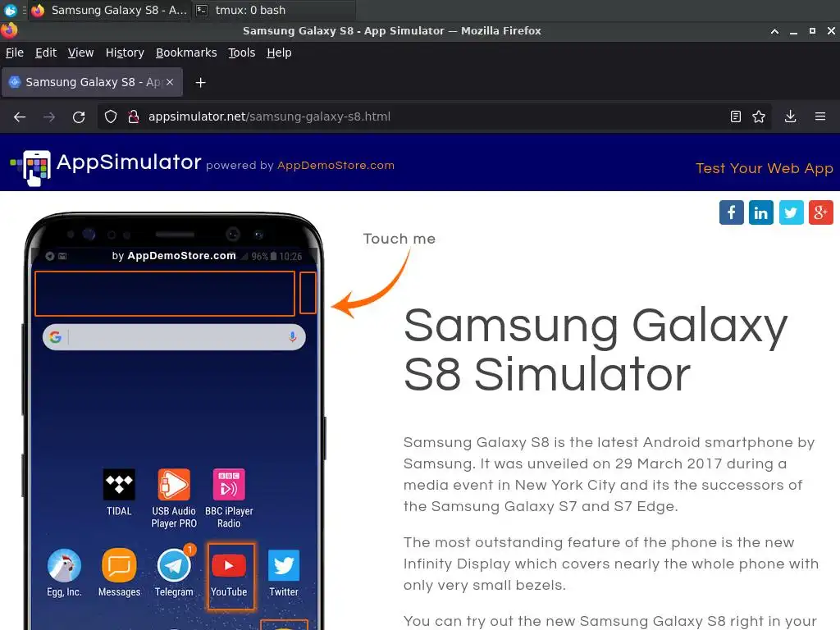The image size is (840, 630).
Task: Tap the phone's status bar time 10:26
Action: click(290, 257)
